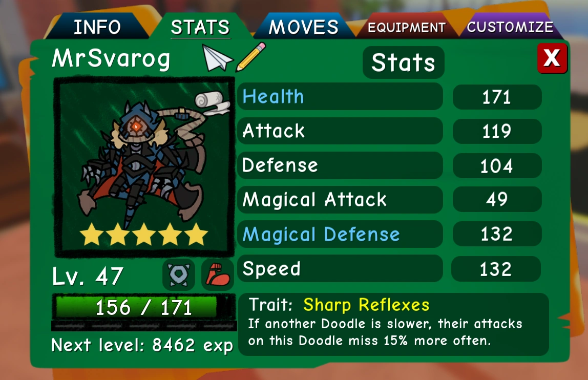Image resolution: width=588 pixels, height=380 pixels.
Task: Close the Doodle stats panel
Action: click(x=552, y=58)
